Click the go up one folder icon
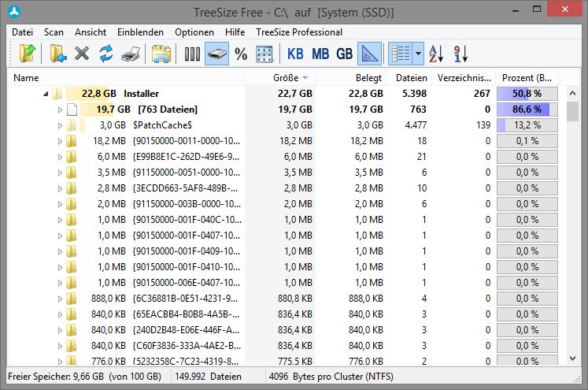Image resolution: width=588 pixels, height=390 pixels. (28, 54)
